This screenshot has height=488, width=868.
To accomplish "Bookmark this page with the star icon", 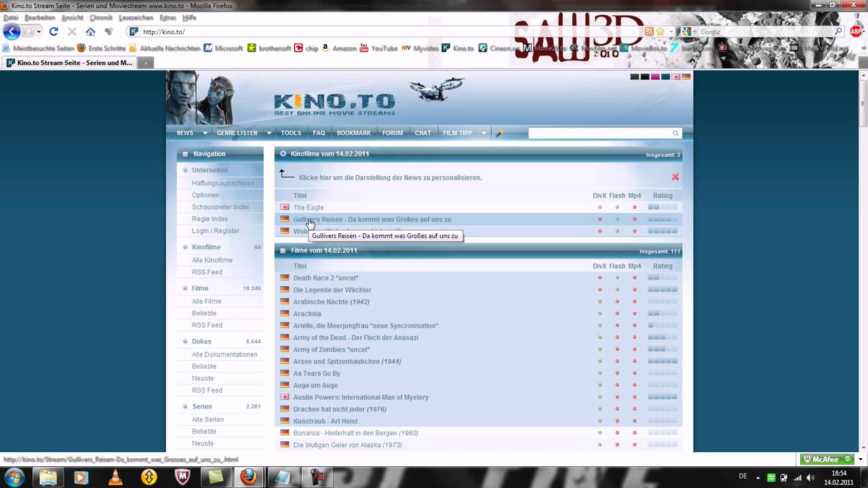I will (x=660, y=32).
